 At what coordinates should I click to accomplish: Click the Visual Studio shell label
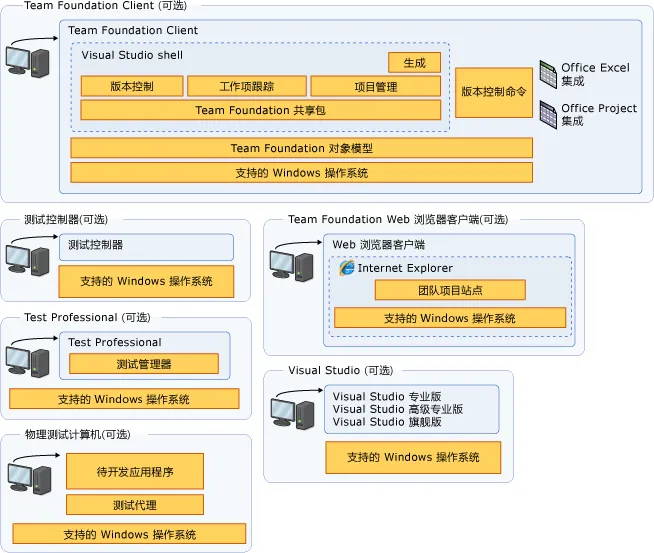pos(132,55)
